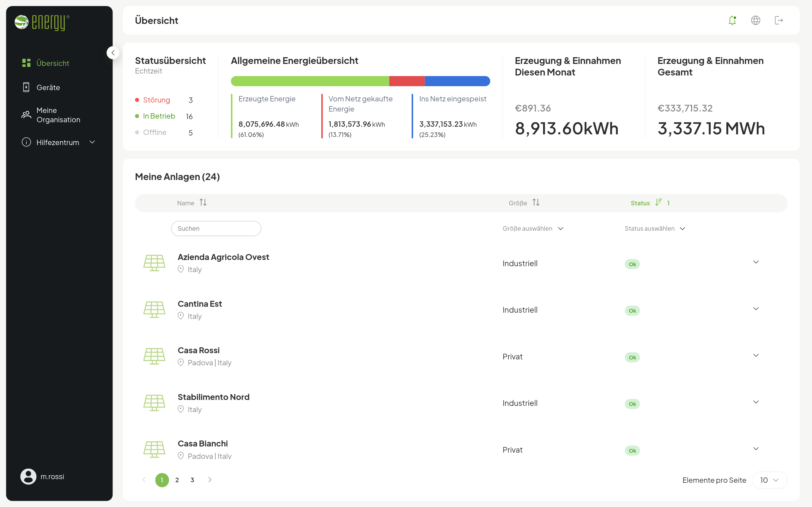Go to page 2 of the list

point(177,480)
